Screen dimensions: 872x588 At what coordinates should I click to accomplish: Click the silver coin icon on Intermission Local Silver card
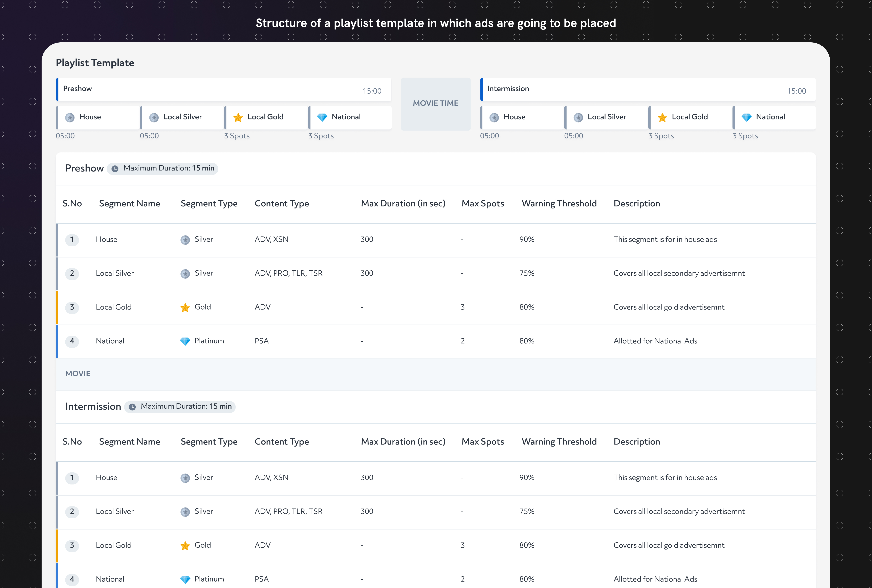(x=578, y=117)
